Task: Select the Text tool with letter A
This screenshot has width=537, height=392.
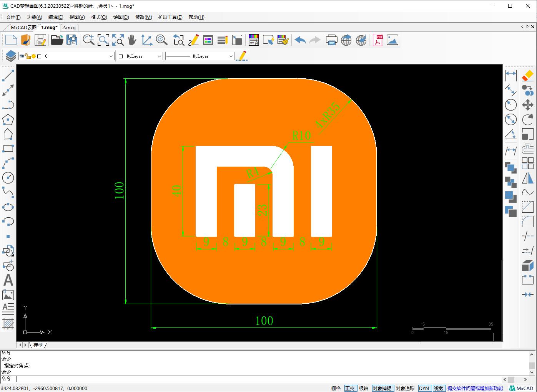Action: click(x=8, y=280)
